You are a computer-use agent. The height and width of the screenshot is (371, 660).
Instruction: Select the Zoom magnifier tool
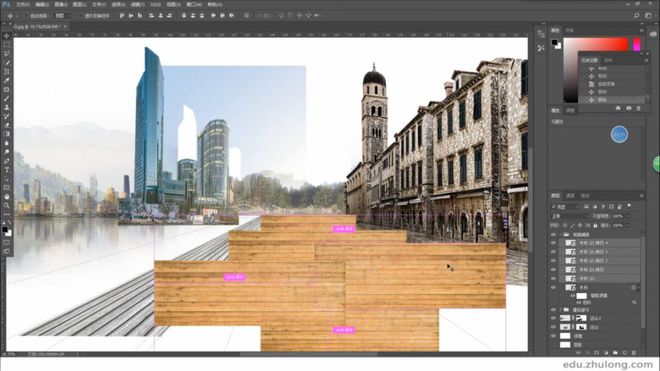coord(6,206)
